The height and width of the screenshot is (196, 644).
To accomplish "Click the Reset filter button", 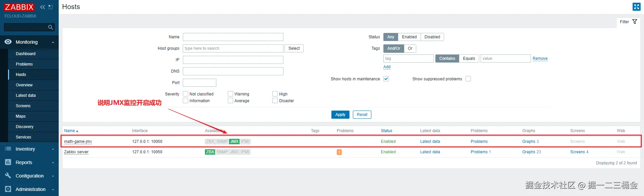I will (362, 115).
